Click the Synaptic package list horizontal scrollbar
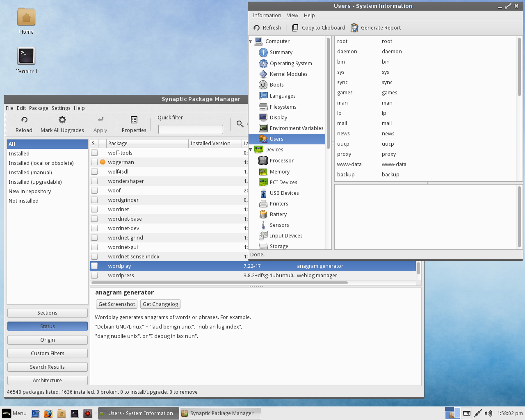The width and height of the screenshot is (525, 420). tap(220, 283)
